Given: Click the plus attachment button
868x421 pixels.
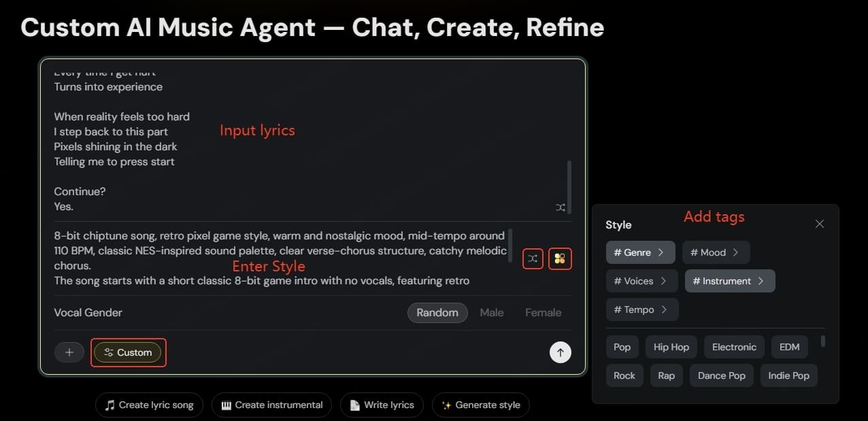Looking at the screenshot, I should [x=69, y=352].
